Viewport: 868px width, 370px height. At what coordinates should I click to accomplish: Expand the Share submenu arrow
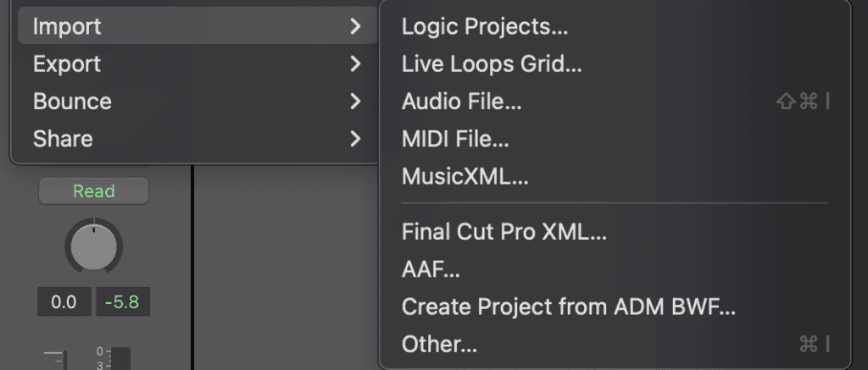point(355,138)
